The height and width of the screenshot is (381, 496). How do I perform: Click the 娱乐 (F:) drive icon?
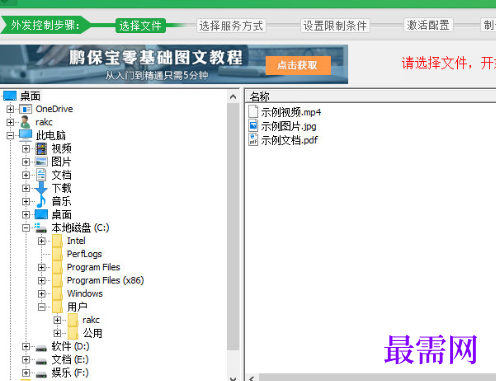point(41,374)
